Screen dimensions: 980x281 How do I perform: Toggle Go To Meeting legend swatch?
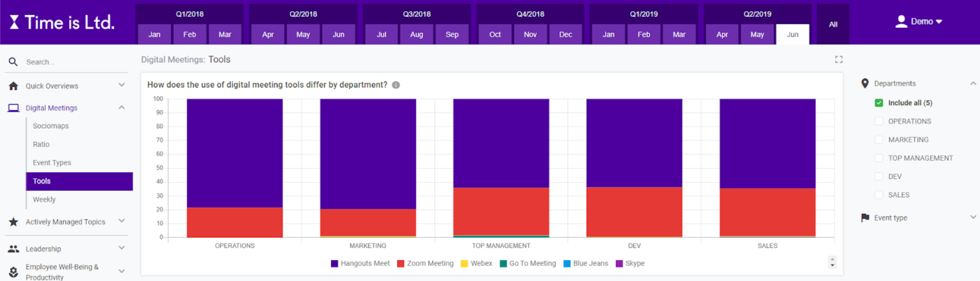pyautogui.click(x=503, y=263)
